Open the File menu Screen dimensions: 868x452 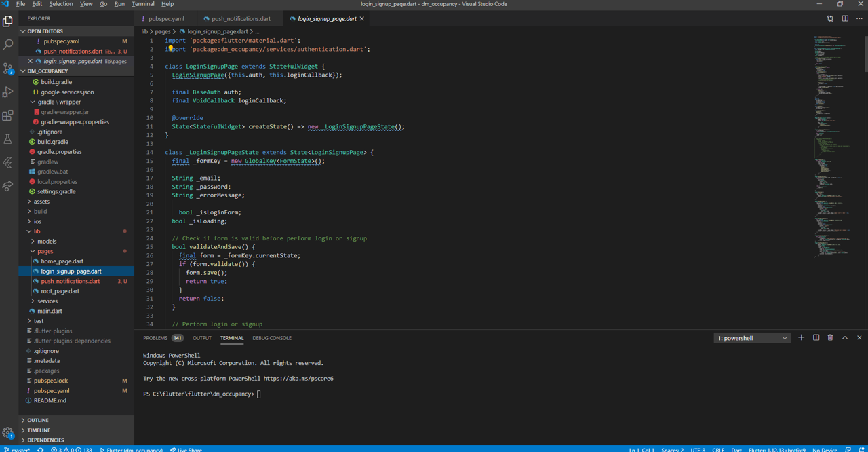point(20,4)
